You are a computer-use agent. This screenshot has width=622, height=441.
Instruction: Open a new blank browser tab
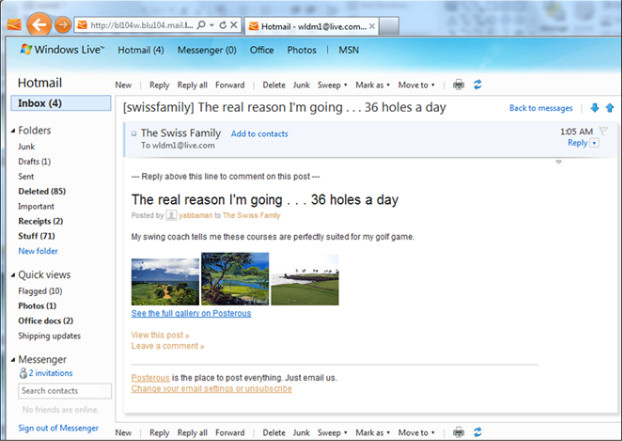pos(389,26)
